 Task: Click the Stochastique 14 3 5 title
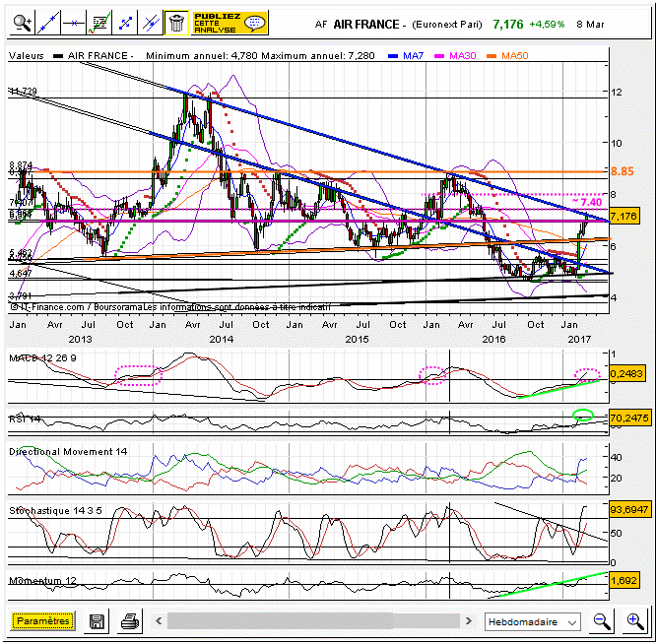55,511
